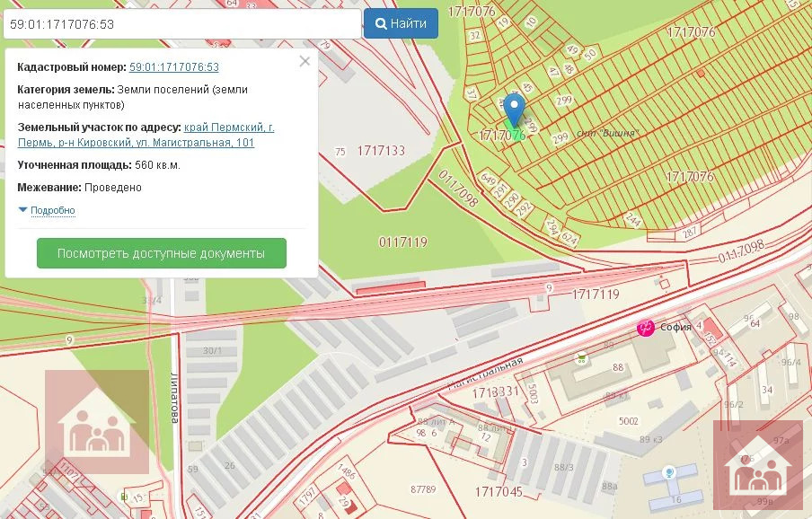Click the pink София marker icon
Image resolution: width=812 pixels, height=519 pixels.
tap(645, 329)
